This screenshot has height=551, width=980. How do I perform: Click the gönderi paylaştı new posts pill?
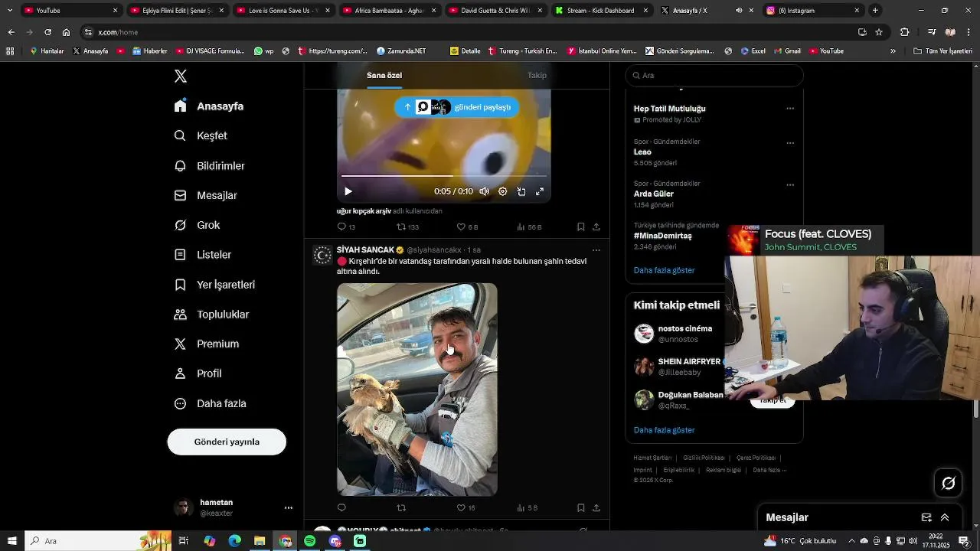(456, 107)
